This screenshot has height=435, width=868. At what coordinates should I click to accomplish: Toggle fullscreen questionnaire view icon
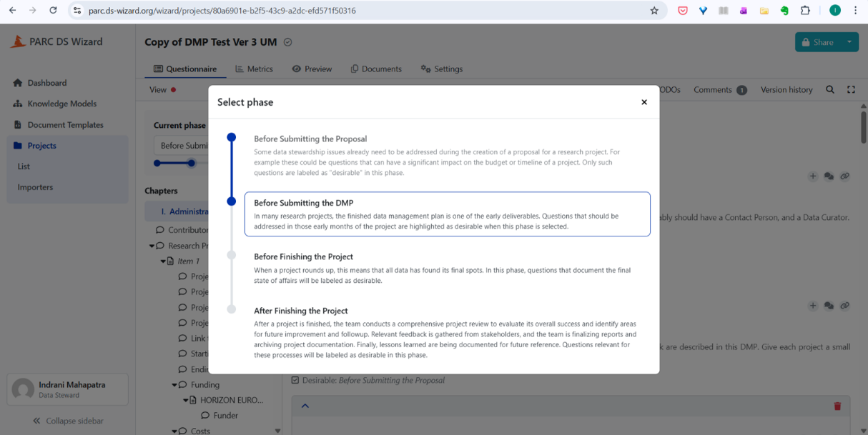click(x=851, y=90)
